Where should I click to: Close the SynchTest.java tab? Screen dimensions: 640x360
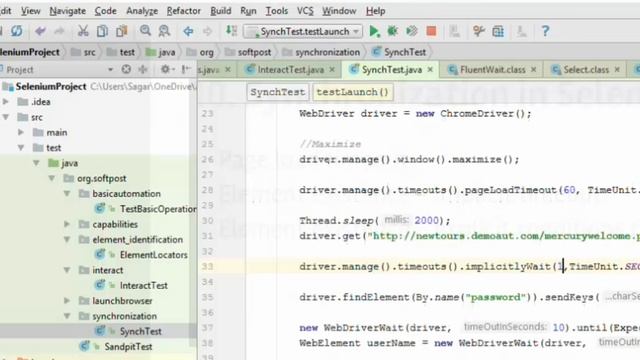click(x=430, y=70)
